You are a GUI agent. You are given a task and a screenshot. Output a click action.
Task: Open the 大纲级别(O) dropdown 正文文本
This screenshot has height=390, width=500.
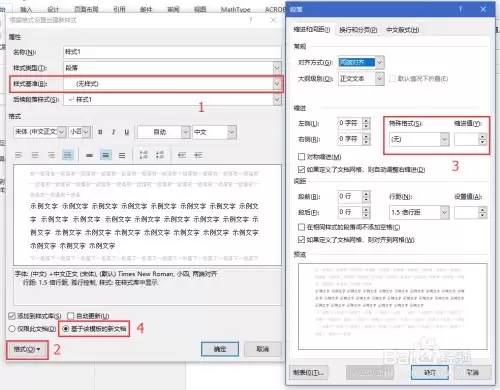(380, 79)
